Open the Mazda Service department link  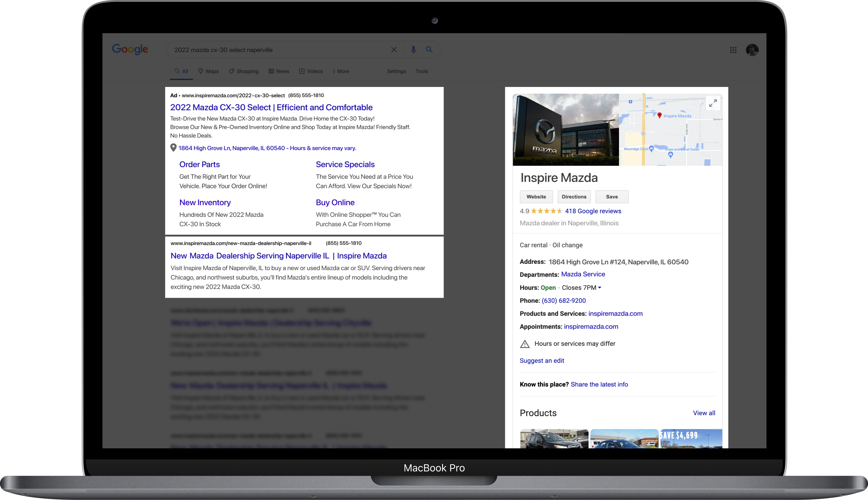pyautogui.click(x=583, y=274)
